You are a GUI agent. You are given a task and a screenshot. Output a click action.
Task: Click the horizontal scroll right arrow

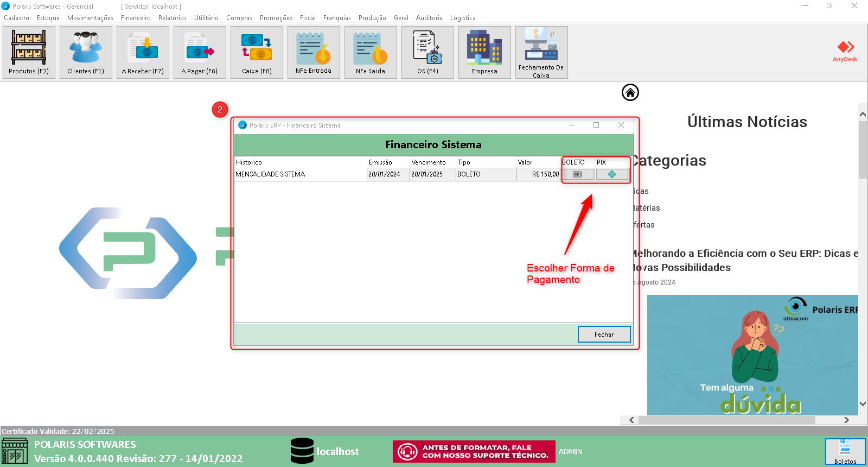[x=846, y=420]
